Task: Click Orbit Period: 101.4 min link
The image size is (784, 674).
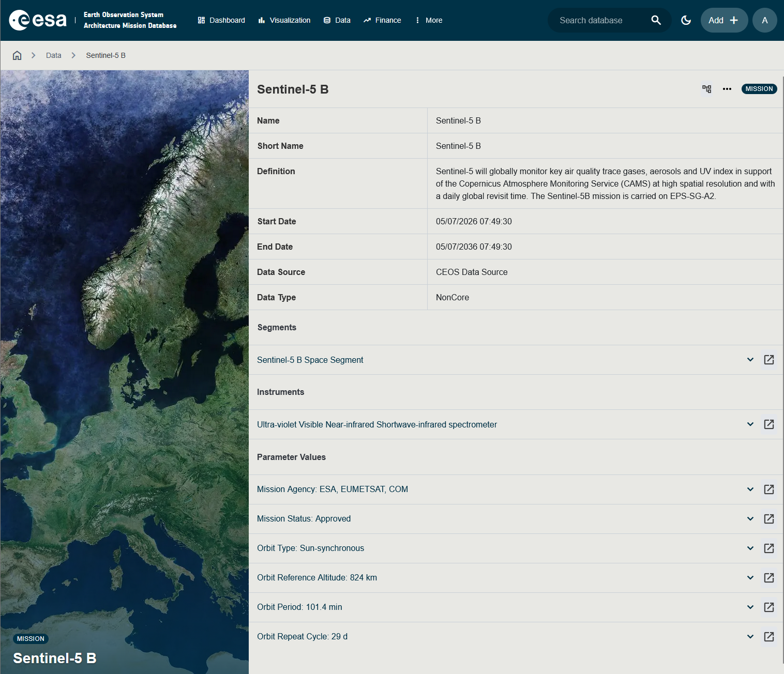Action: 299,607
